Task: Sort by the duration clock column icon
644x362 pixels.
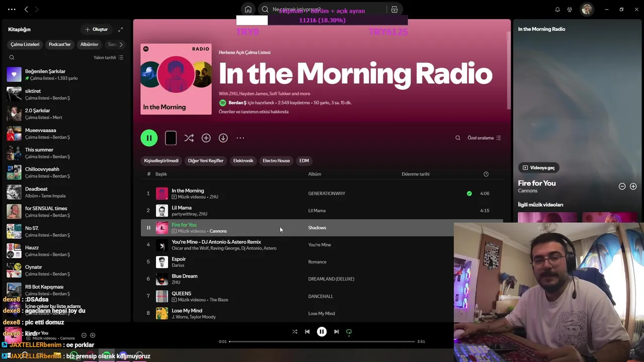Action: click(486, 174)
